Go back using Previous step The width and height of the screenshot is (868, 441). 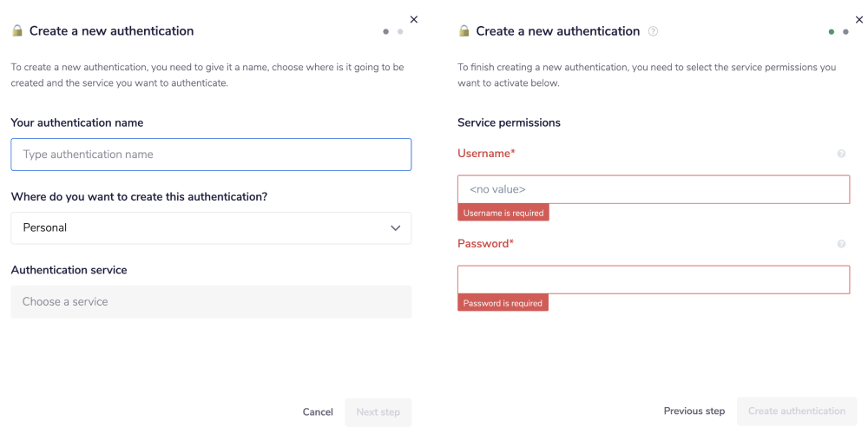[694, 411]
